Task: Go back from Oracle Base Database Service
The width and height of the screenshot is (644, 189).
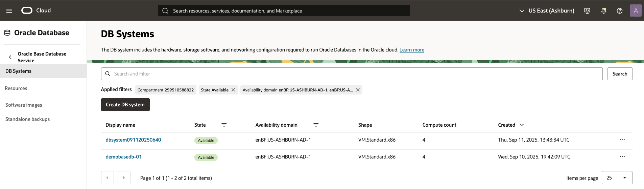Action: (10, 57)
